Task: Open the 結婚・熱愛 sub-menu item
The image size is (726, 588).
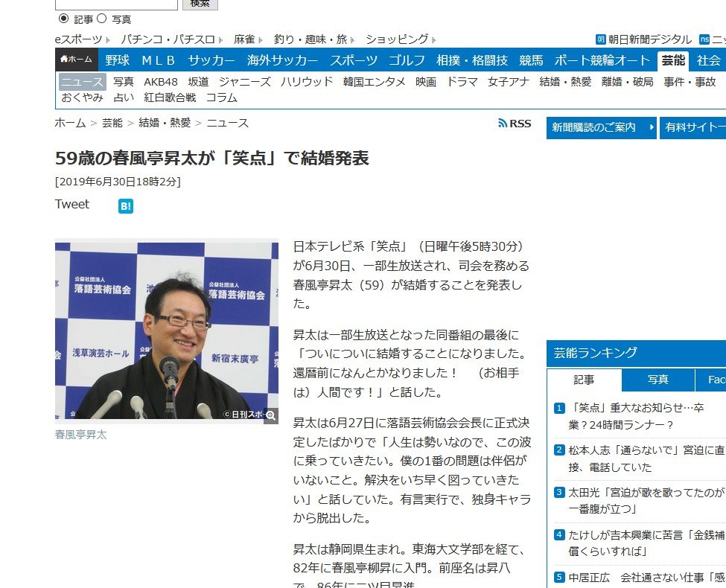Action: point(565,82)
